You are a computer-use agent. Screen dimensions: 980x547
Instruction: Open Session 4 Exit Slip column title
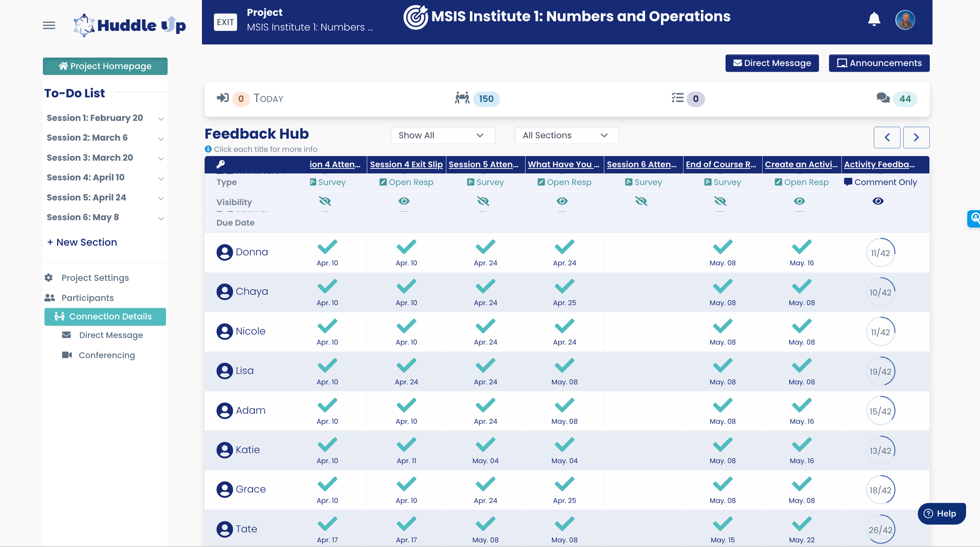pyautogui.click(x=406, y=164)
